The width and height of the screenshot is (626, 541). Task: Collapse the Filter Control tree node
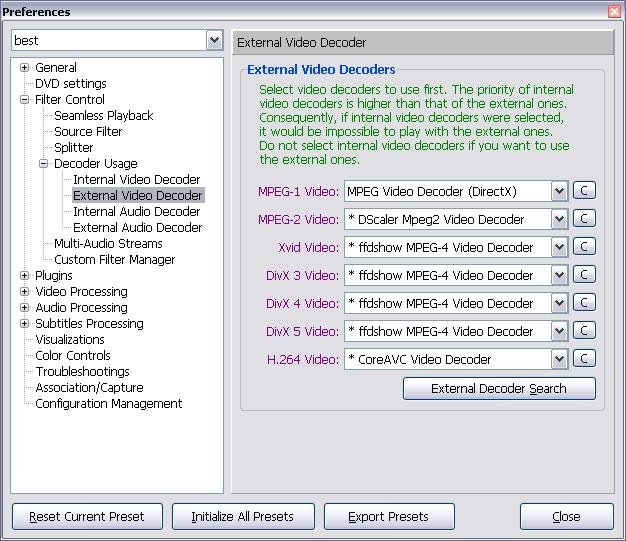tap(25, 100)
